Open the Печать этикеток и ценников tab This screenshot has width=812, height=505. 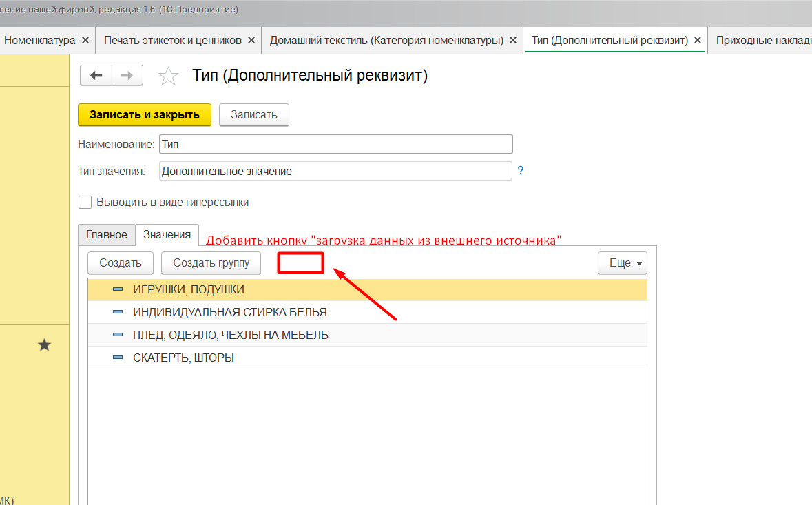click(172, 41)
